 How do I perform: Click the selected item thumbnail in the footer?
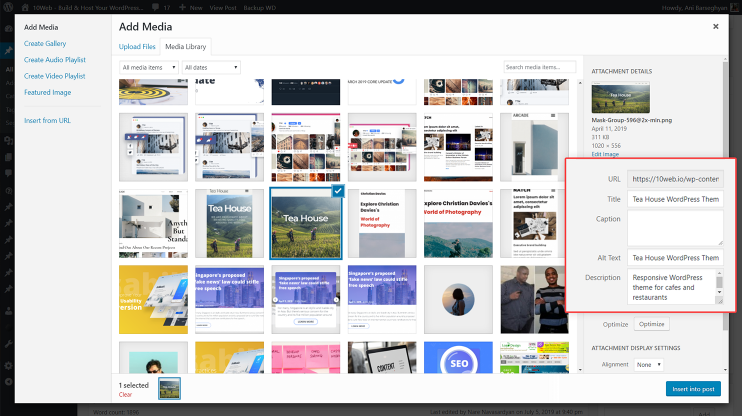[169, 389]
